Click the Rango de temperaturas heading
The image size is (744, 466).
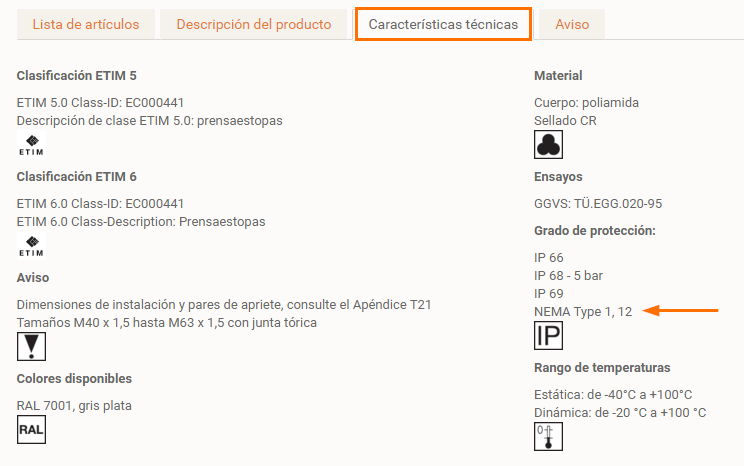coord(602,367)
